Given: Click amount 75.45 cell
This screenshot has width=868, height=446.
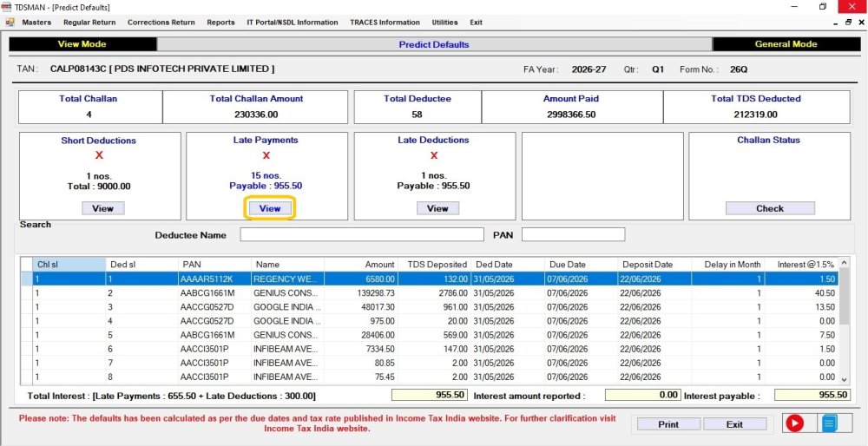Looking at the screenshot, I should pyautogui.click(x=360, y=377).
